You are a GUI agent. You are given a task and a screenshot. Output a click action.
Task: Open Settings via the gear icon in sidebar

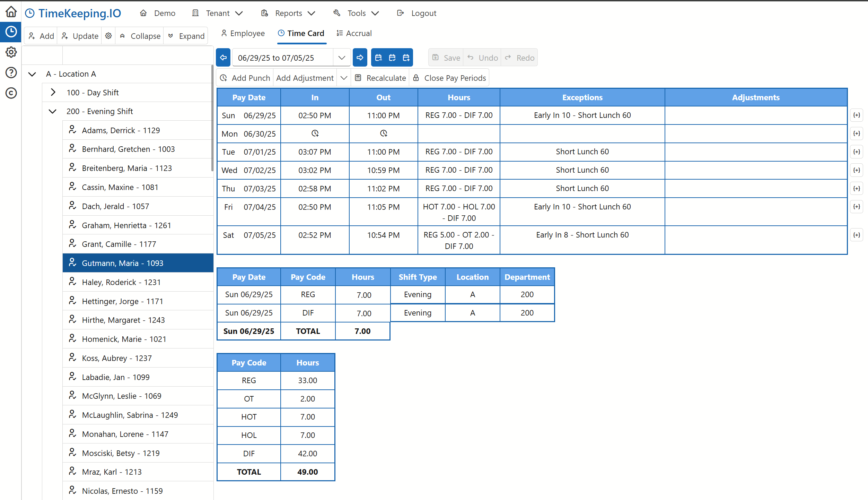pos(11,52)
